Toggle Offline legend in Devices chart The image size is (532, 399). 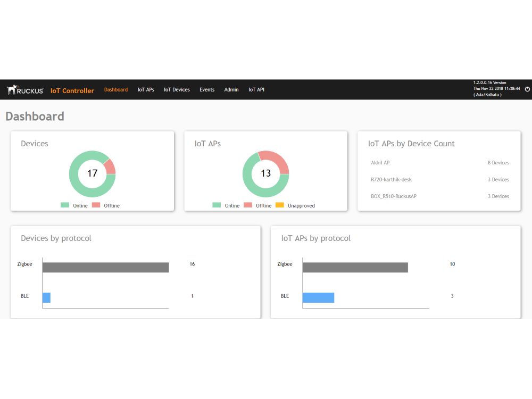pyautogui.click(x=106, y=205)
